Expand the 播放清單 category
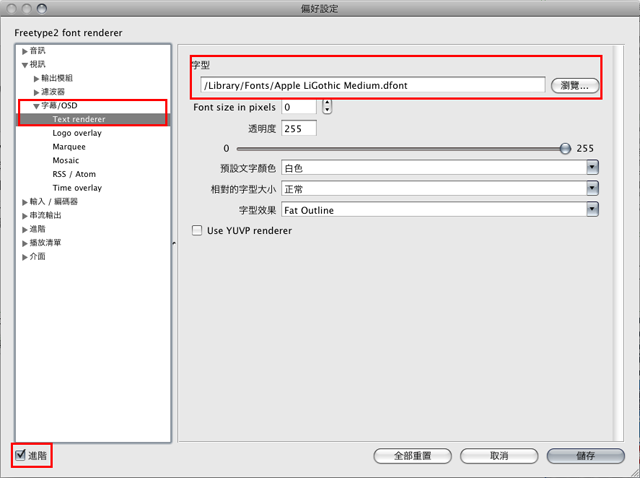 pos(24,243)
